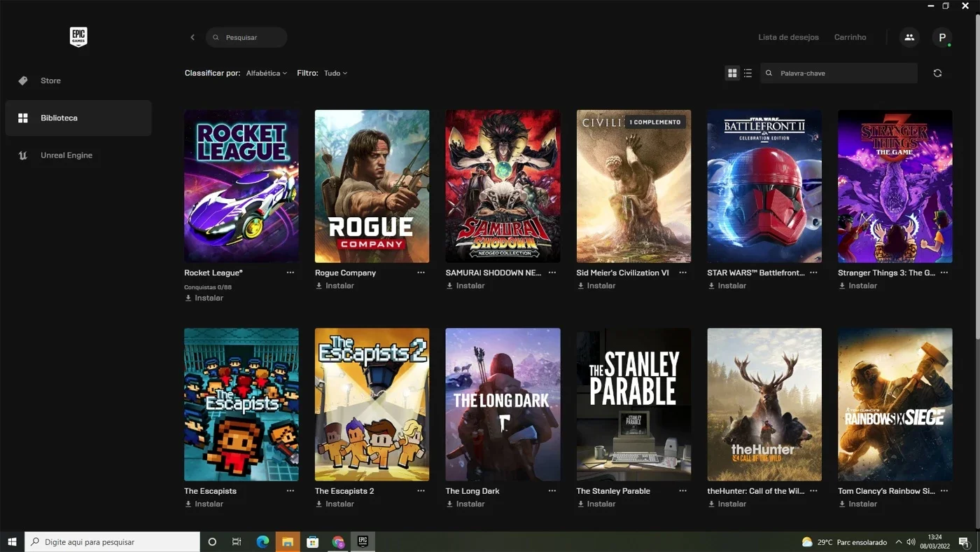
Task: Open more options for Sid Meier's Civilization VI
Action: [x=682, y=272]
